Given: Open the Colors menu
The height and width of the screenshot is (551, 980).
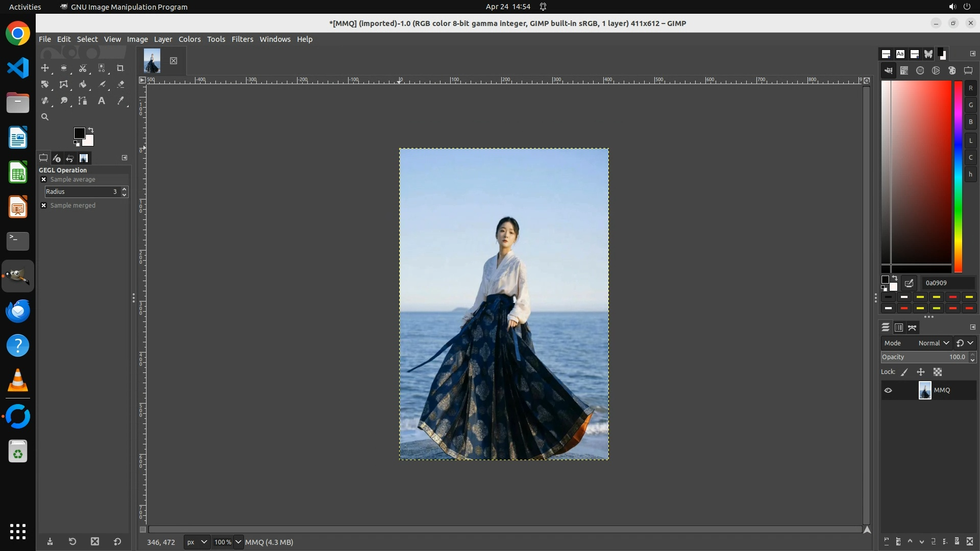Looking at the screenshot, I should [x=189, y=39].
